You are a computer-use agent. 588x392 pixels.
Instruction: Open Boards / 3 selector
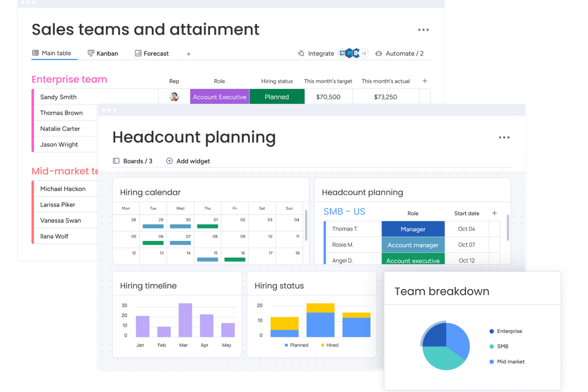point(138,161)
